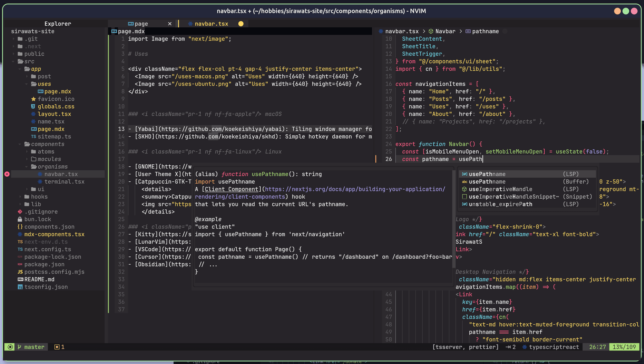Image resolution: width=644 pixels, height=364 pixels.
Task: Click the sirawats-site root folder label
Action: coord(33,31)
